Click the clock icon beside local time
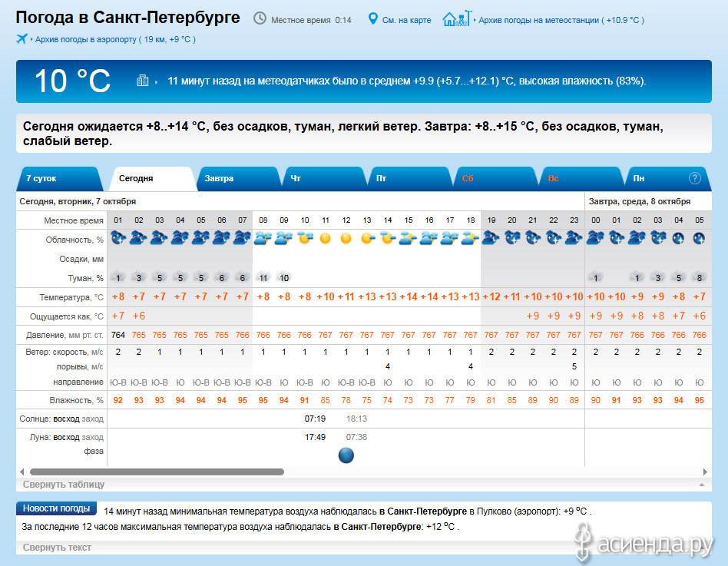Viewport: 728px width, 566px height. [260, 18]
